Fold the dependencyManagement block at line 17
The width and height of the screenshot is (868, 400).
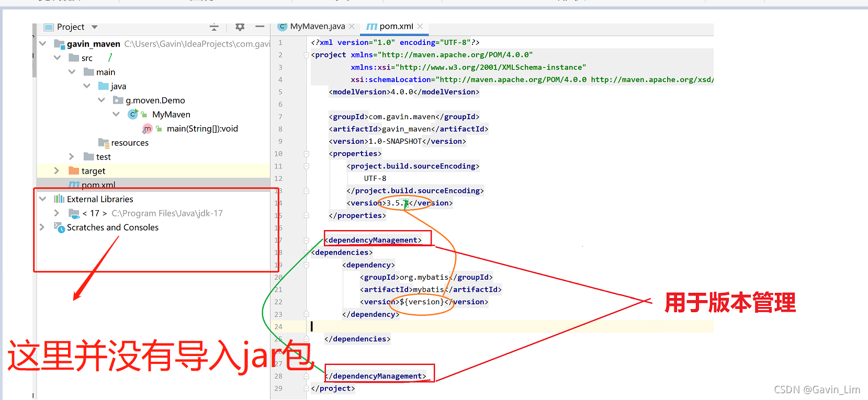pos(306,241)
